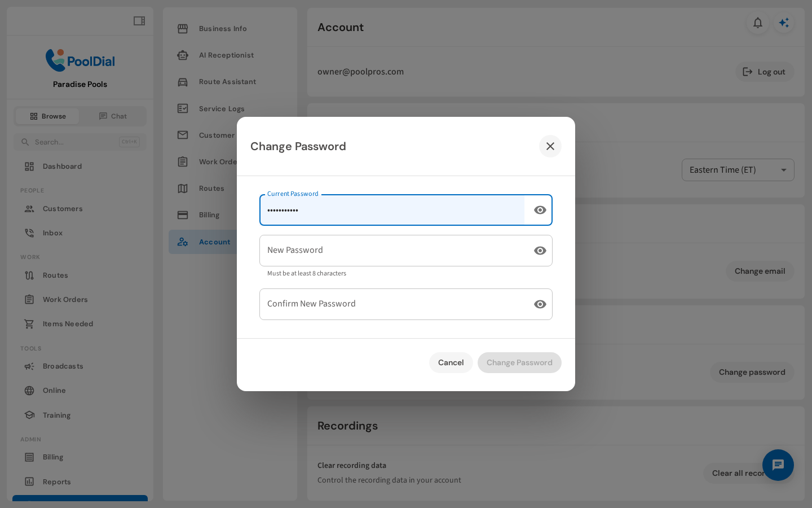Click the Change email button
The width and height of the screenshot is (812, 508).
(760, 271)
